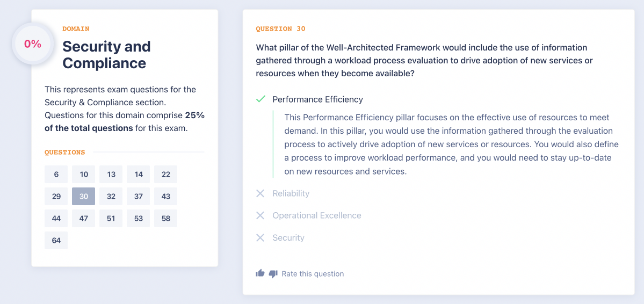Open question 47
The height and width of the screenshot is (304, 644).
tap(84, 219)
